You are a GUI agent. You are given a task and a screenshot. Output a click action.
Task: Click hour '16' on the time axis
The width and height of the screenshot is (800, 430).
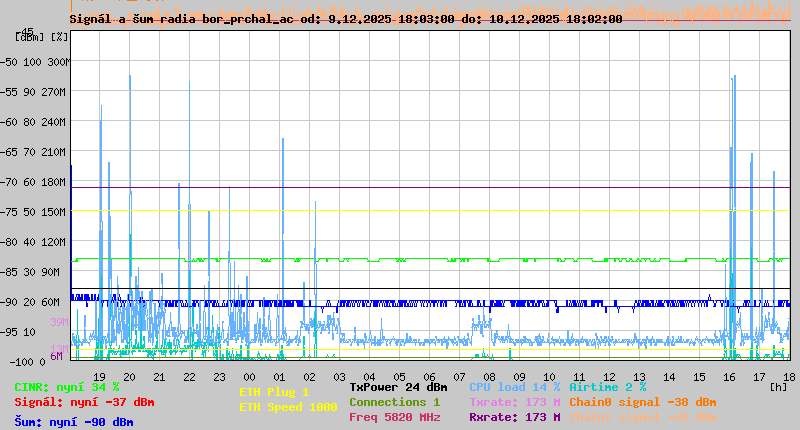(x=730, y=377)
